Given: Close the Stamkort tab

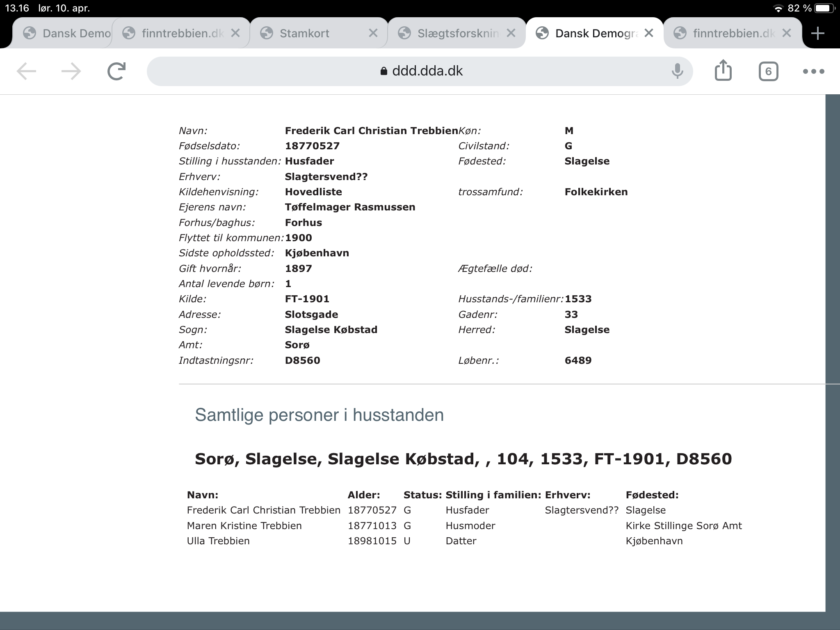Looking at the screenshot, I should coord(373,33).
